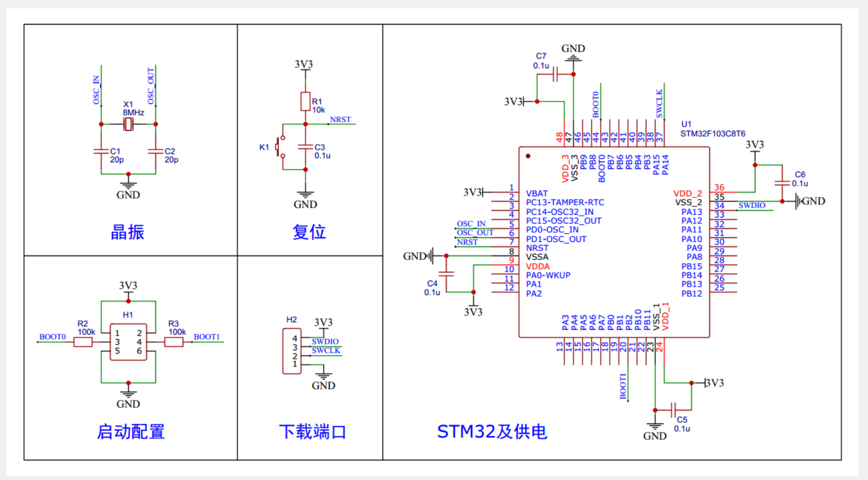This screenshot has height=480, width=868.
Task: Select the PC14-OSC32_IN pin name
Action: pyautogui.click(x=560, y=212)
